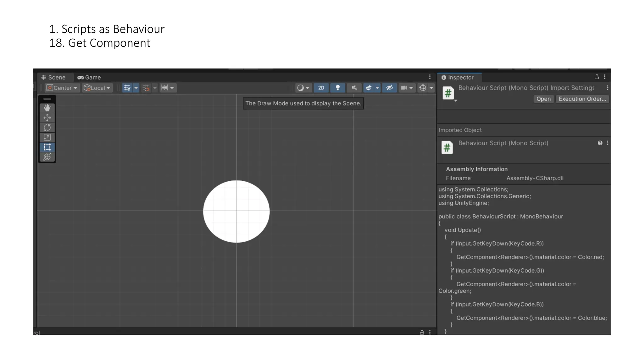Toggle hidden objects visibility eye
The image size is (644, 362).
point(389,88)
